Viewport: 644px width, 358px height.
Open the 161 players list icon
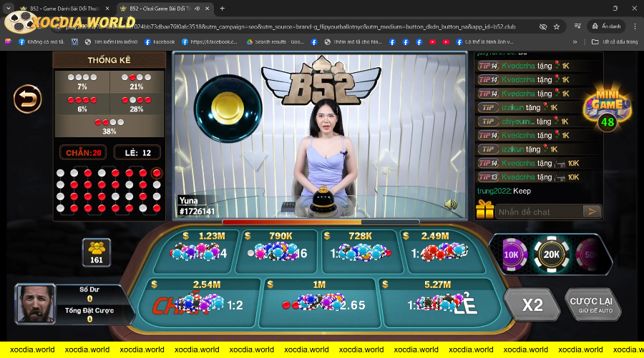point(97,252)
